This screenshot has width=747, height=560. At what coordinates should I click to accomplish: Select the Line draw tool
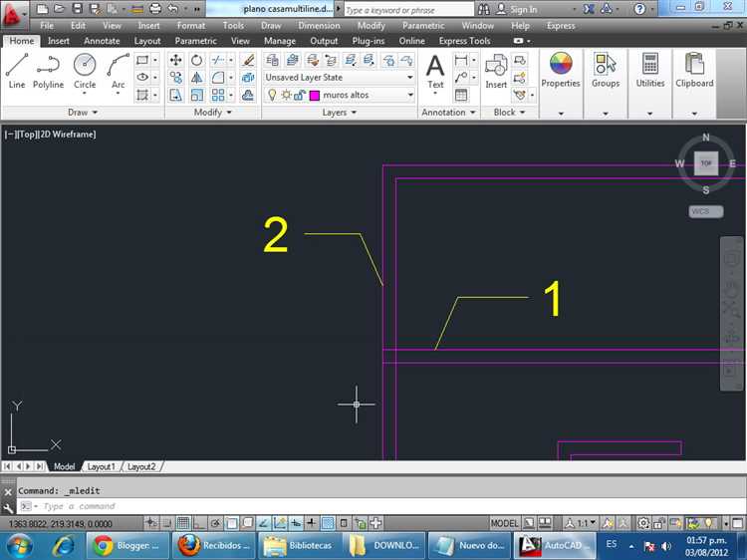[x=17, y=72]
